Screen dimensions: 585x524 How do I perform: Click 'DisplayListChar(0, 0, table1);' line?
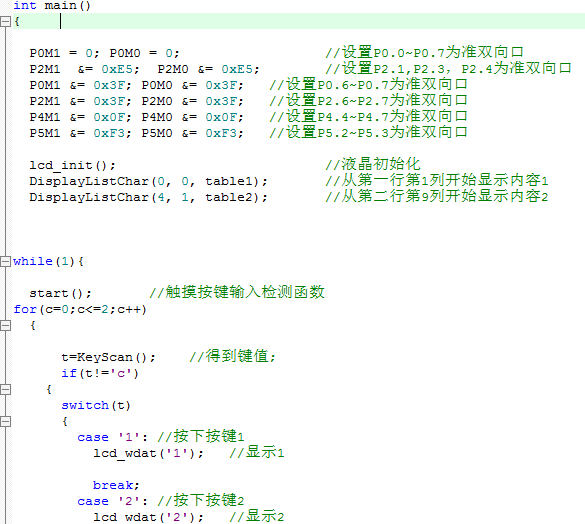click(148, 181)
